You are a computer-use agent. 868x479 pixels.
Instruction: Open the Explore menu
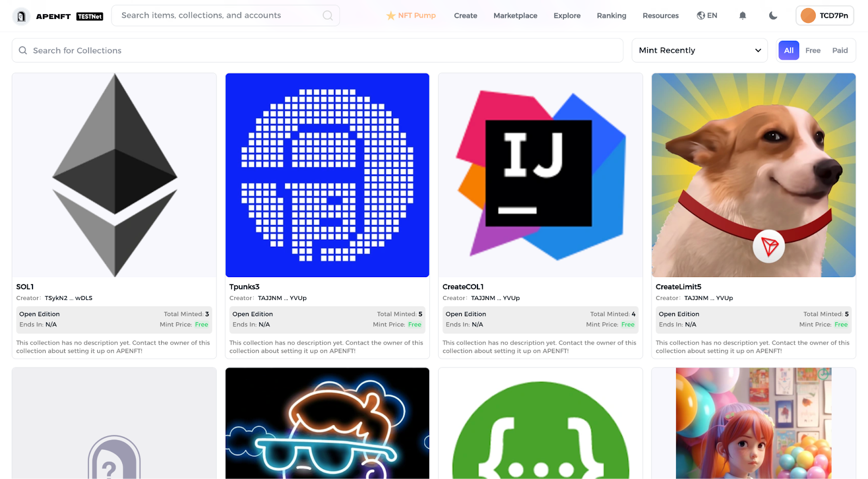(567, 16)
